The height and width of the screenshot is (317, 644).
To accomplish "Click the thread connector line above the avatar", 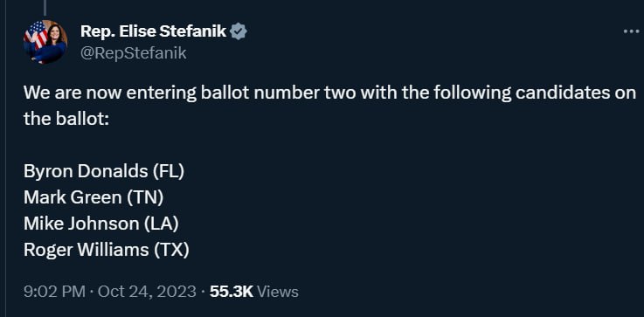I will coord(45,8).
